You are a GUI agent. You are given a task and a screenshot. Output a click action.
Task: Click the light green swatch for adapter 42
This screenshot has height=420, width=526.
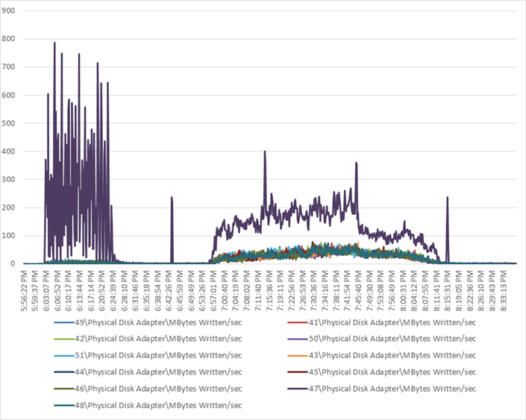(63, 339)
